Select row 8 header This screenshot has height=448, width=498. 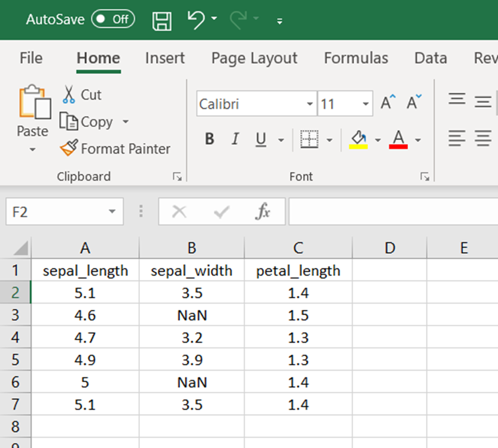pos(15,427)
